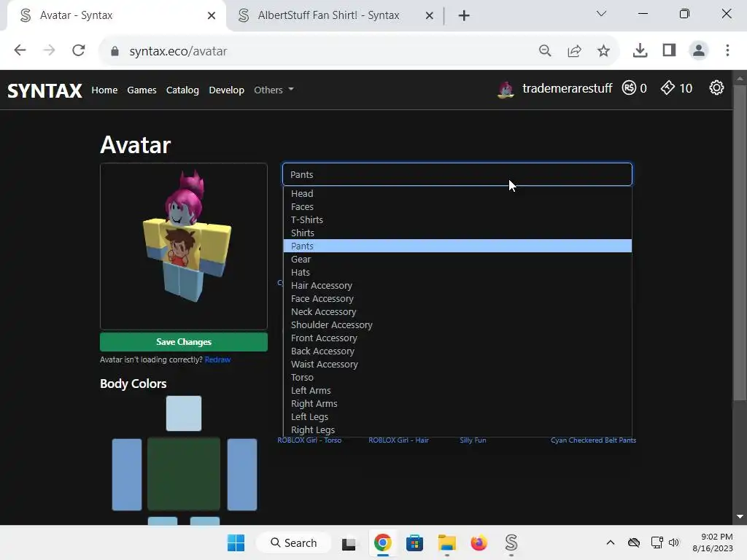Click the Robux balance icon
This screenshot has height=560, width=747.
click(x=629, y=88)
